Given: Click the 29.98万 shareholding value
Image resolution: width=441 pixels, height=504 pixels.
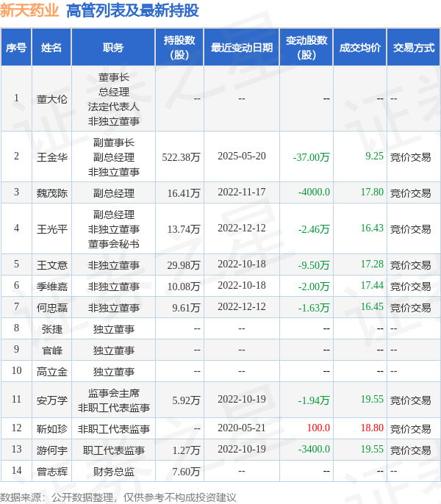Looking at the screenshot, I should [184, 264].
